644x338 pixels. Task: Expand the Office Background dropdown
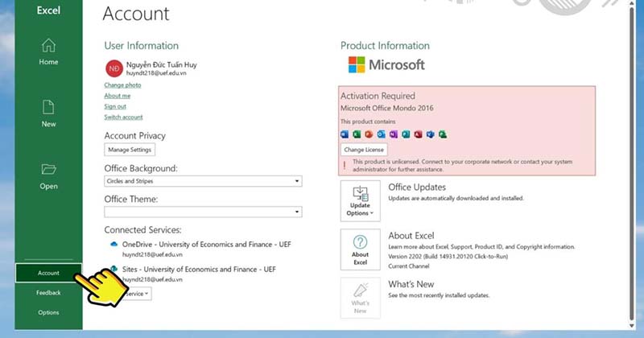(203, 181)
